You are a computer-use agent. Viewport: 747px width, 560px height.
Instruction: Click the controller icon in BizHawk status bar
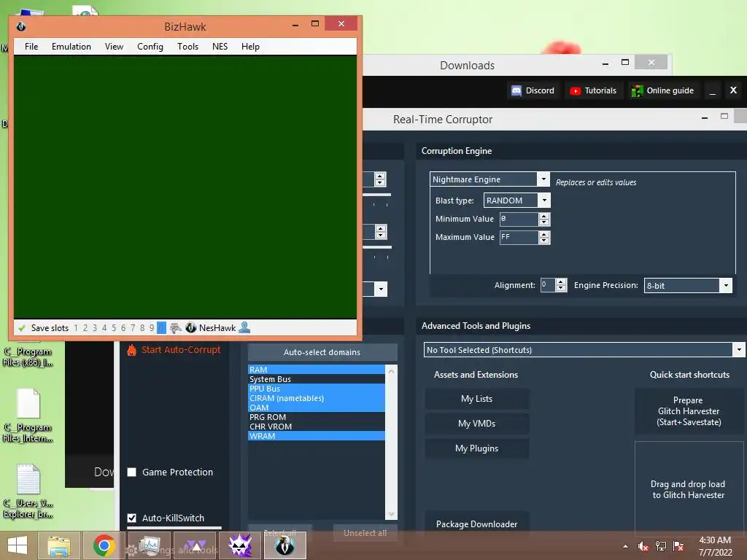pyautogui.click(x=175, y=327)
